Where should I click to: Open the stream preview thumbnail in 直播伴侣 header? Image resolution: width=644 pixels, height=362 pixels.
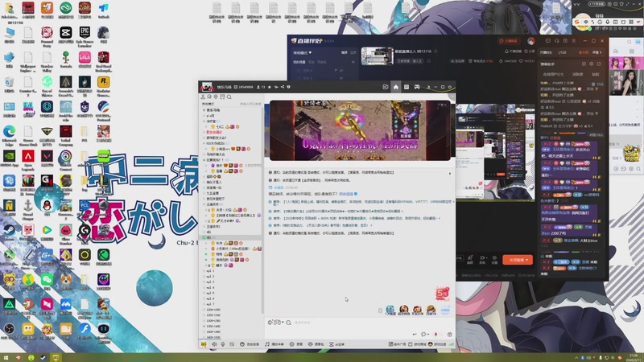(x=378, y=56)
